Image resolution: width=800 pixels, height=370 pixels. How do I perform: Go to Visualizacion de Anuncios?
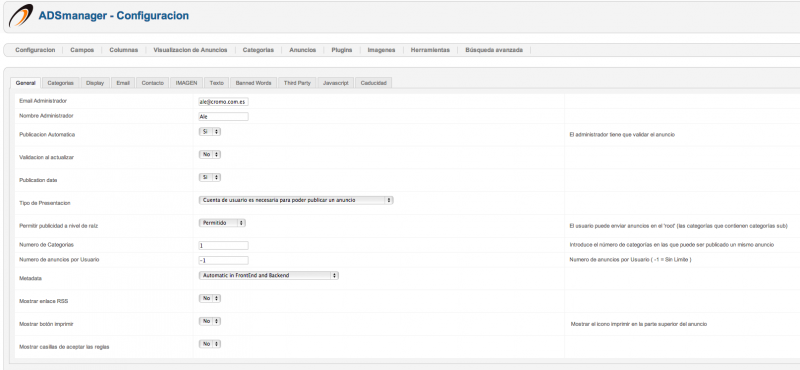(x=190, y=50)
